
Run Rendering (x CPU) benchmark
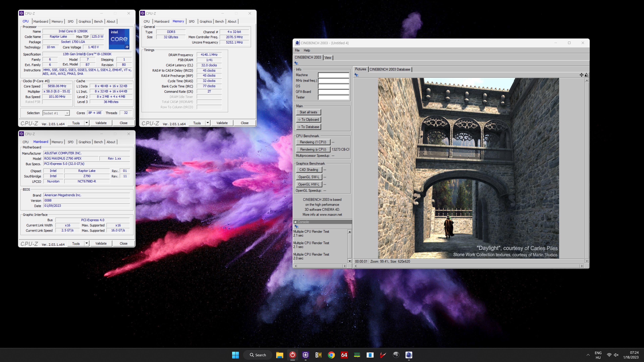(313, 149)
